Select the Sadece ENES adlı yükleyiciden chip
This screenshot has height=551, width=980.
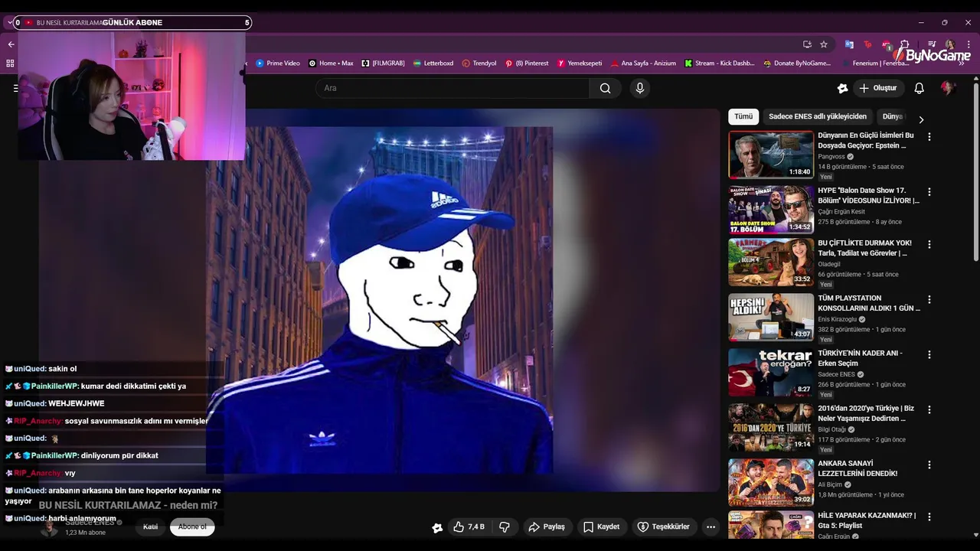(817, 116)
